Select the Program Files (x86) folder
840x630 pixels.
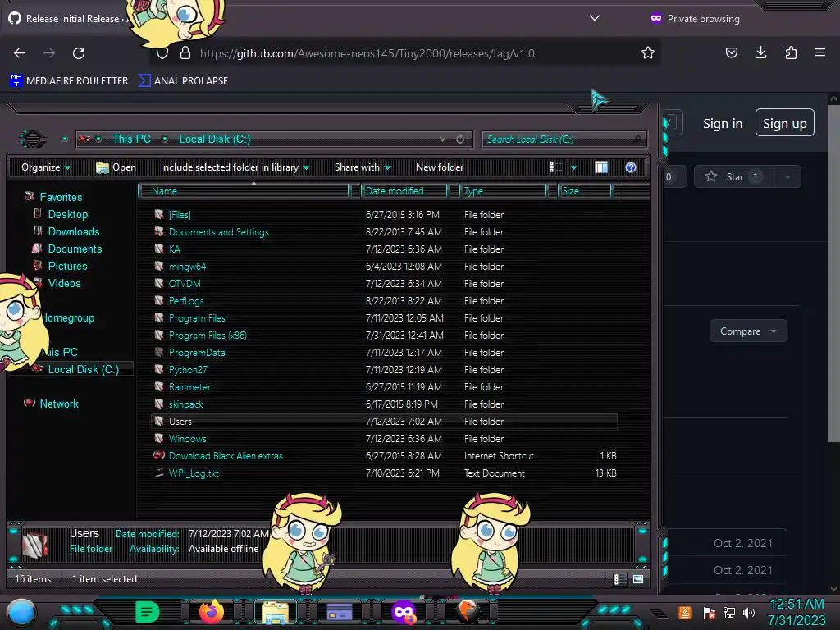coord(208,336)
